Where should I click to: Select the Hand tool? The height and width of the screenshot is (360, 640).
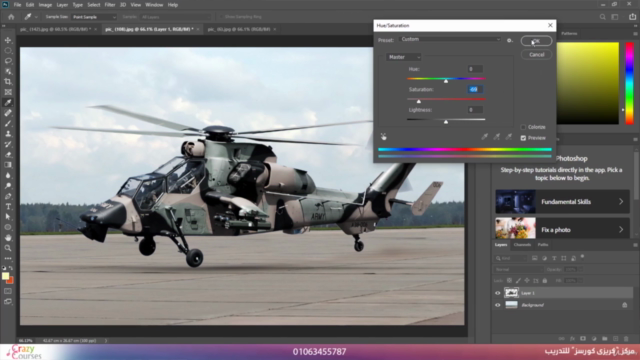pos(8,238)
